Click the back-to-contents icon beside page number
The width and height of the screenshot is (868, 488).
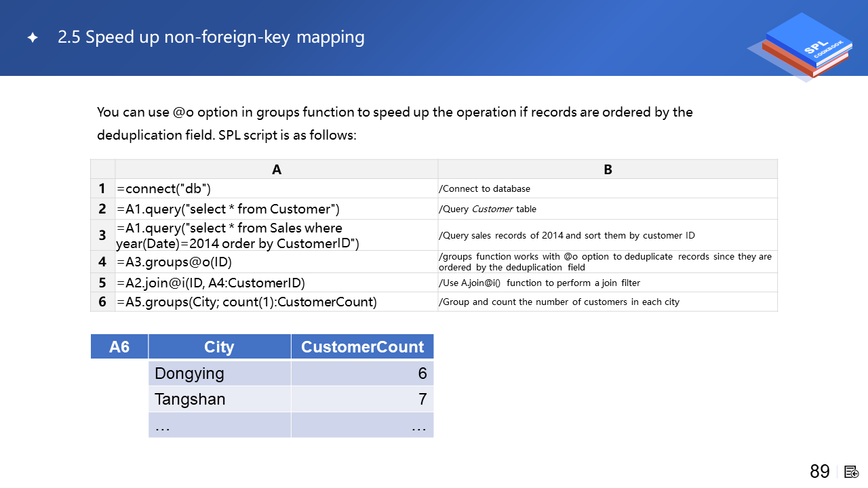[852, 472]
